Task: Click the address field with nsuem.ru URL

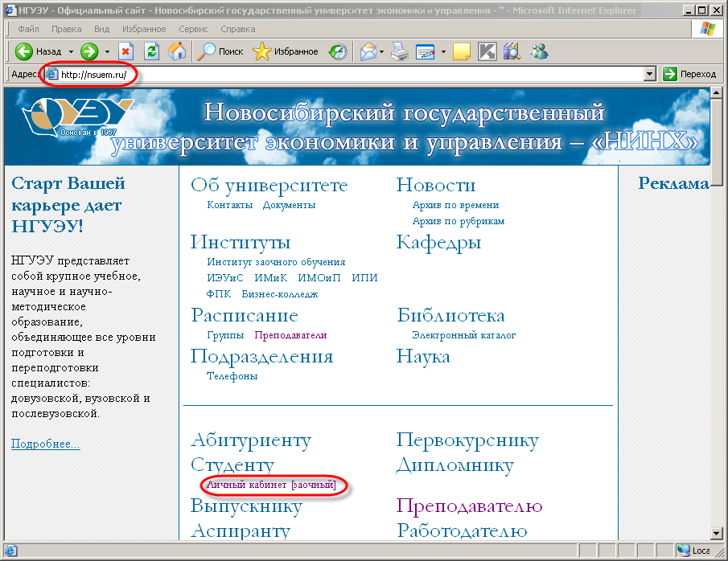Action: (343, 74)
